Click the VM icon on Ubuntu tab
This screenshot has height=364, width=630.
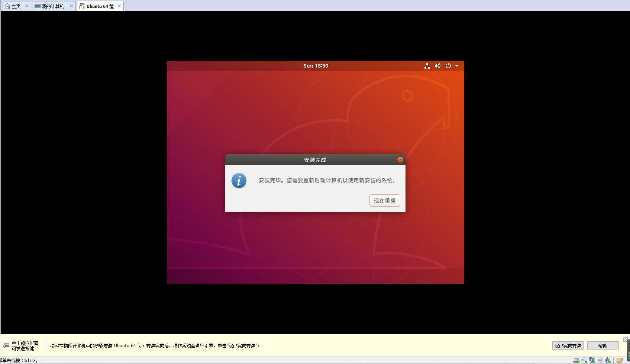(x=82, y=6)
